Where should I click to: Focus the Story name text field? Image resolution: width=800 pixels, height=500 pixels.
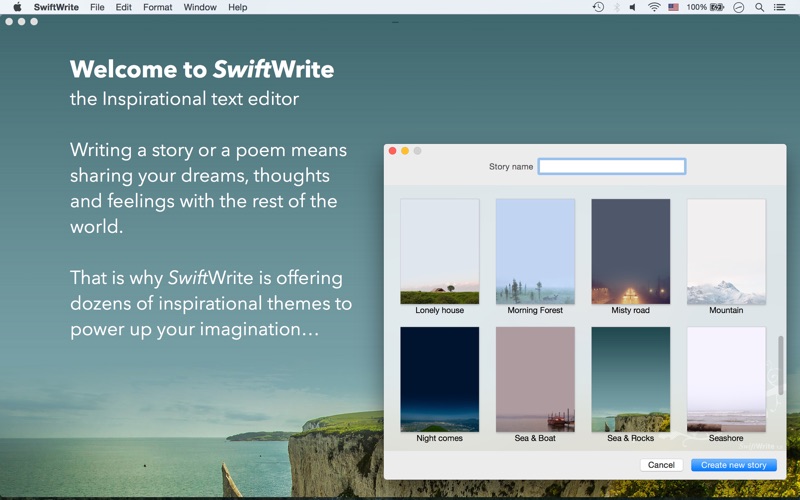tap(612, 166)
